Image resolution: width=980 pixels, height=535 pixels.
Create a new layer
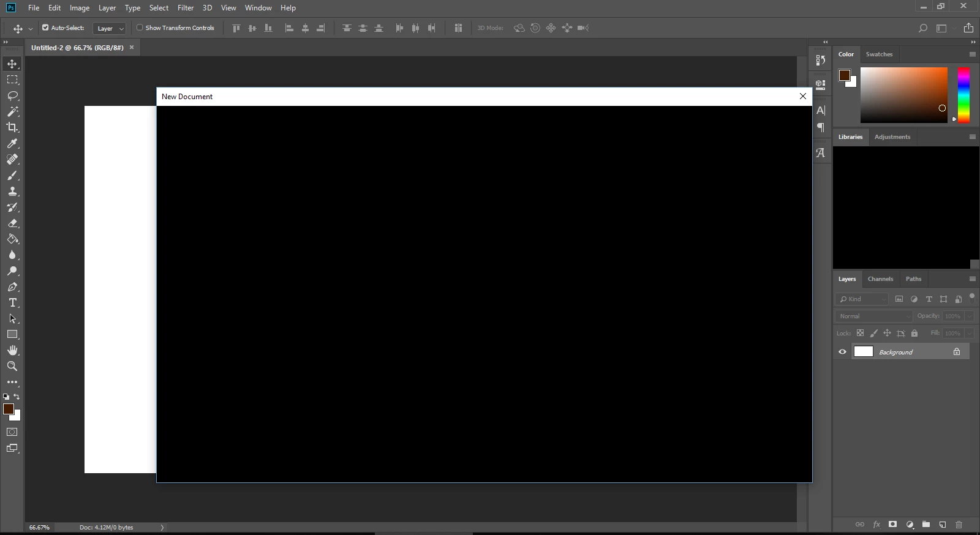point(943,525)
